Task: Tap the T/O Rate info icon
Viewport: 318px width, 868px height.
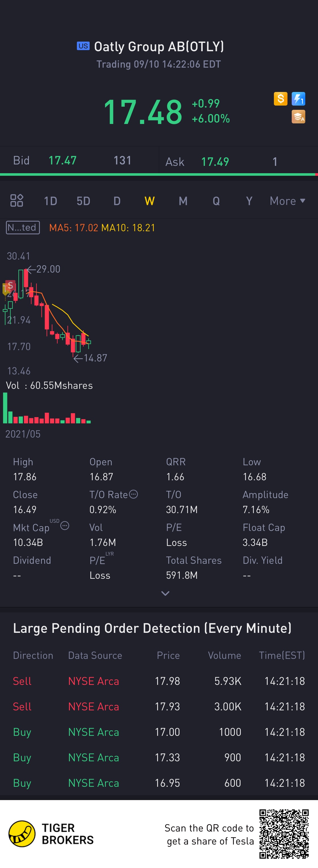Action: coord(134,494)
